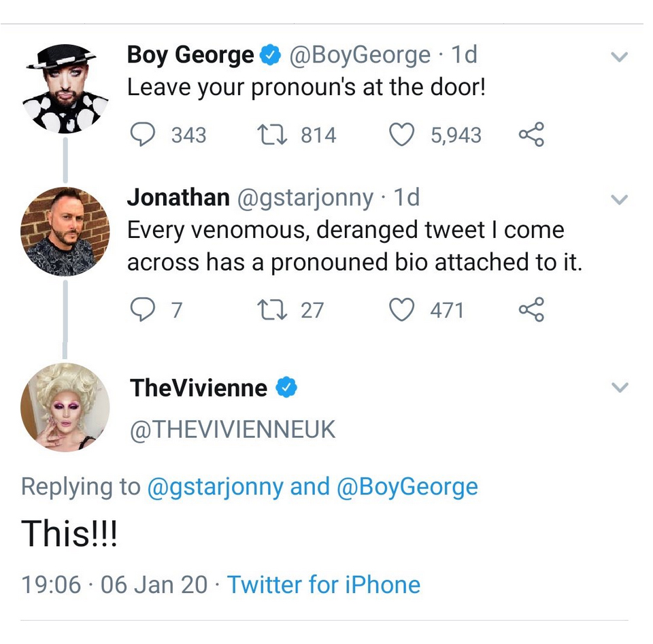Expand options chevron on Jonathan's tweet
The height and width of the screenshot is (644, 653).
click(619, 200)
